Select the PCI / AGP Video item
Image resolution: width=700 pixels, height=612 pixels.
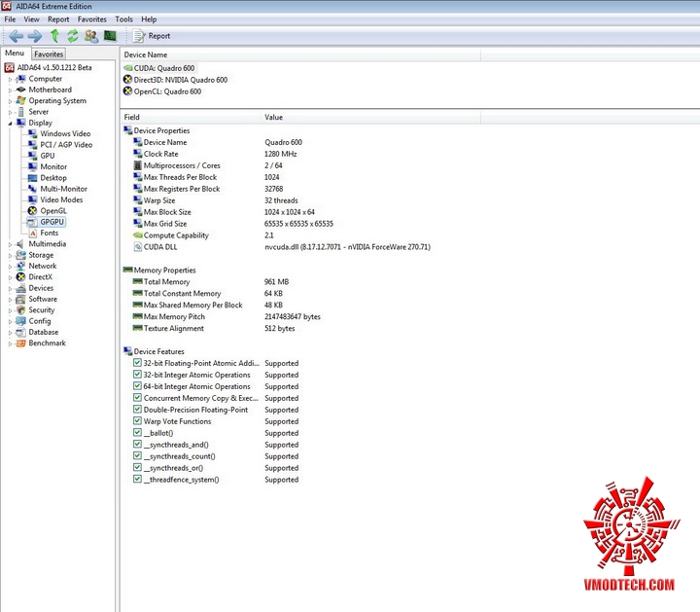pyautogui.click(x=60, y=145)
